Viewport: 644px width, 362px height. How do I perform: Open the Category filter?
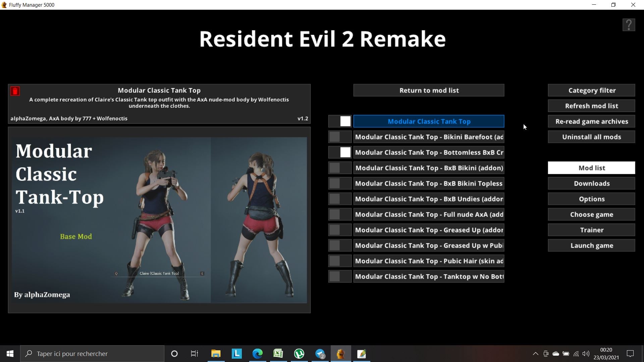591,90
